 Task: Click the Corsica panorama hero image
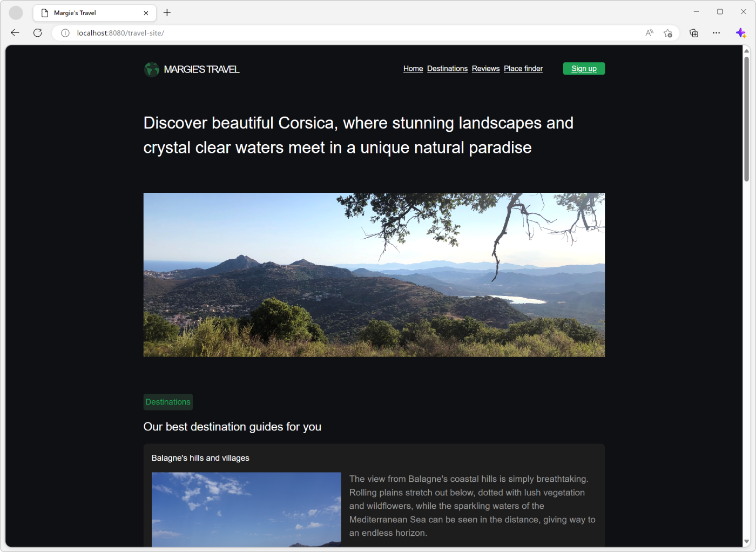374,274
